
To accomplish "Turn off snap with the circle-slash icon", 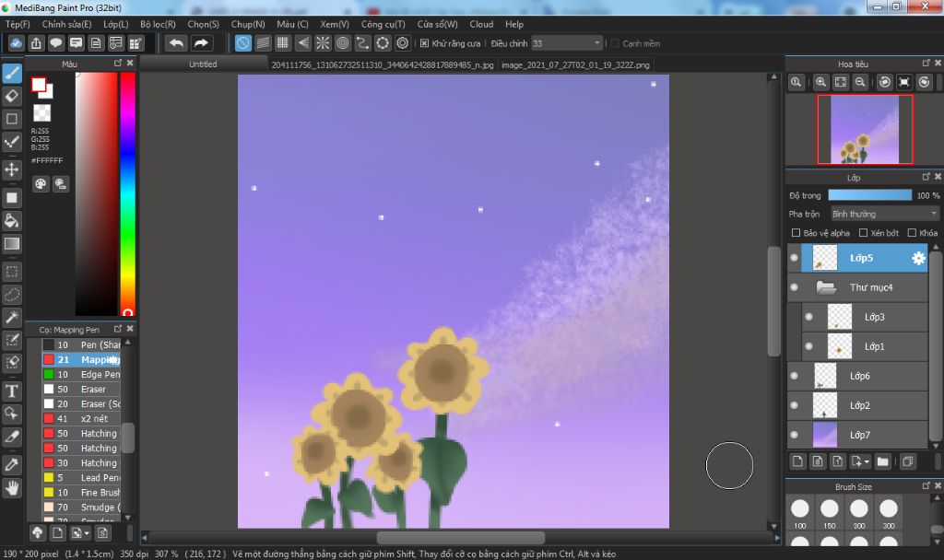I will pyautogui.click(x=243, y=43).
